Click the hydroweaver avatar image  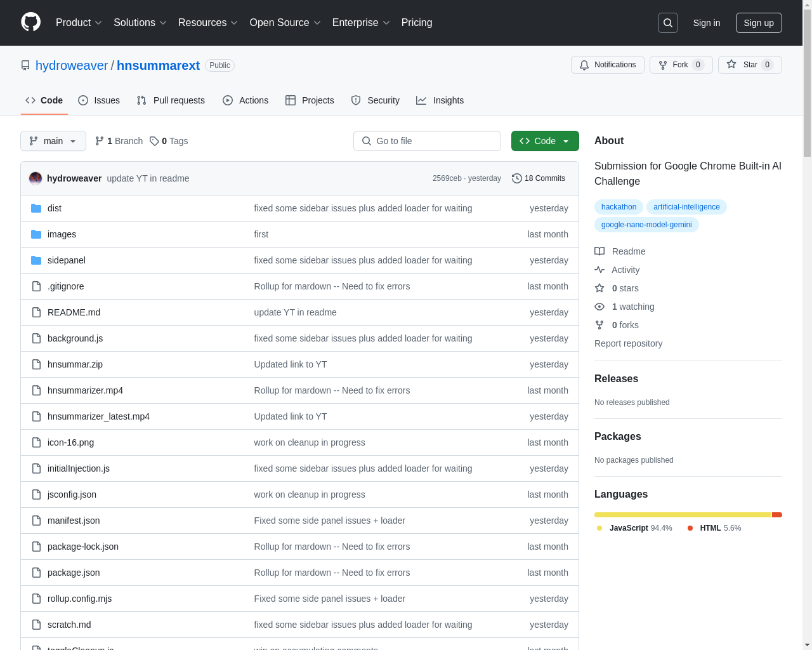pyautogui.click(x=36, y=178)
